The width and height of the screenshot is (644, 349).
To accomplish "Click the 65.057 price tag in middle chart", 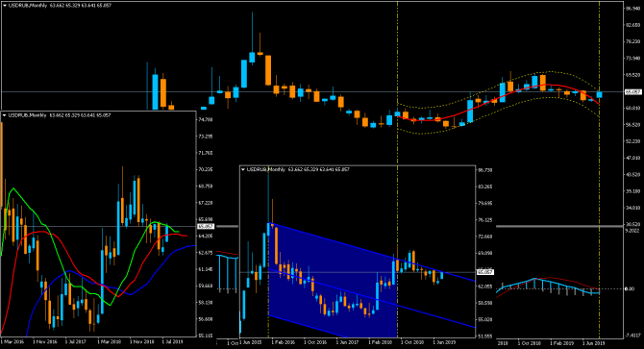I will (484, 272).
